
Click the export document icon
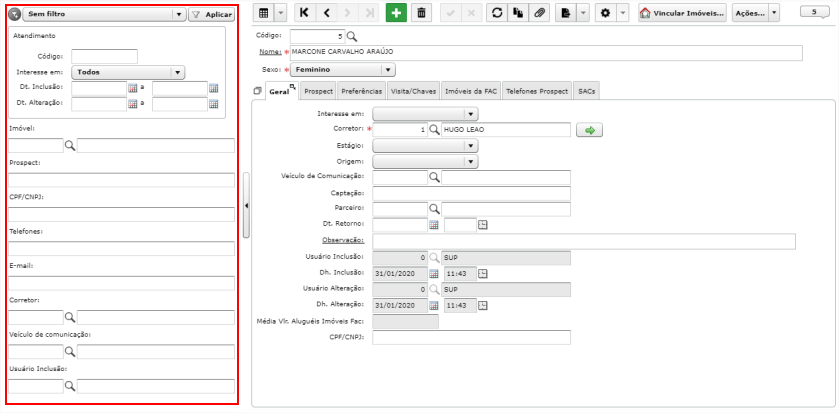(566, 13)
